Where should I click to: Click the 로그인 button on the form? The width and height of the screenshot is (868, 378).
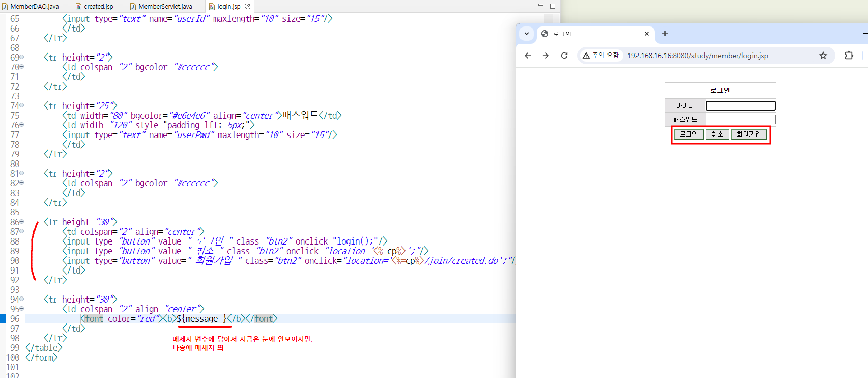tap(689, 134)
